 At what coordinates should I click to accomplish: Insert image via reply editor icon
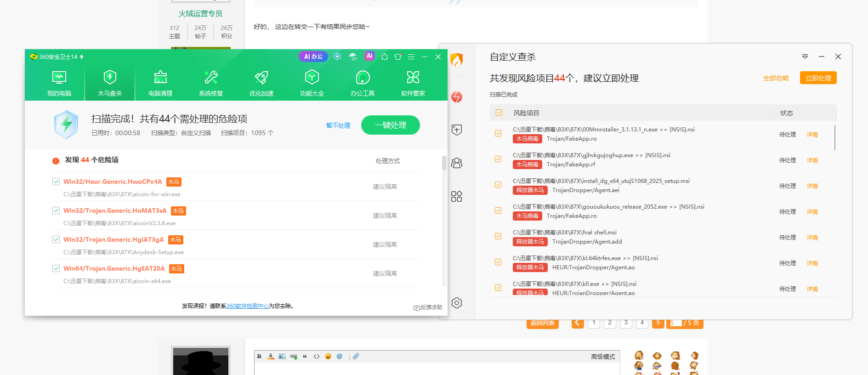(282, 356)
